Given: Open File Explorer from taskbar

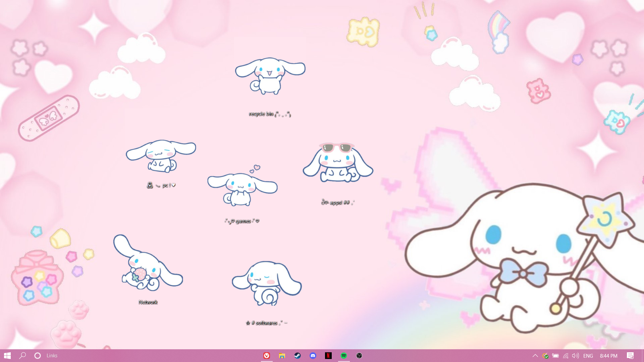Looking at the screenshot, I should (282, 356).
